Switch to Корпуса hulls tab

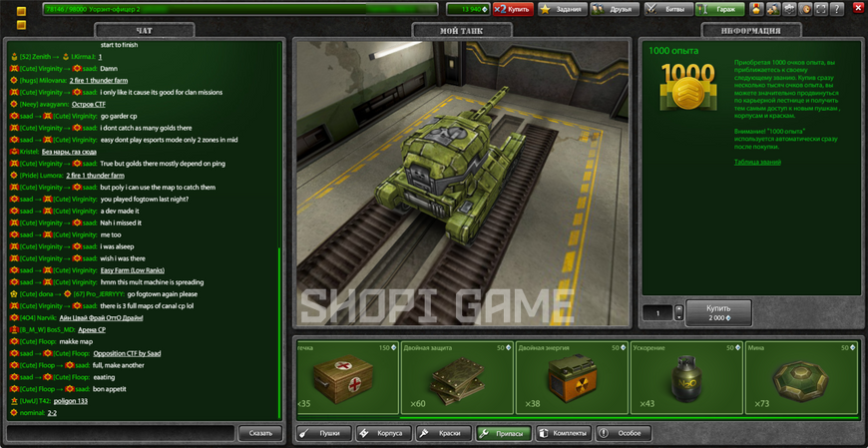[384, 433]
